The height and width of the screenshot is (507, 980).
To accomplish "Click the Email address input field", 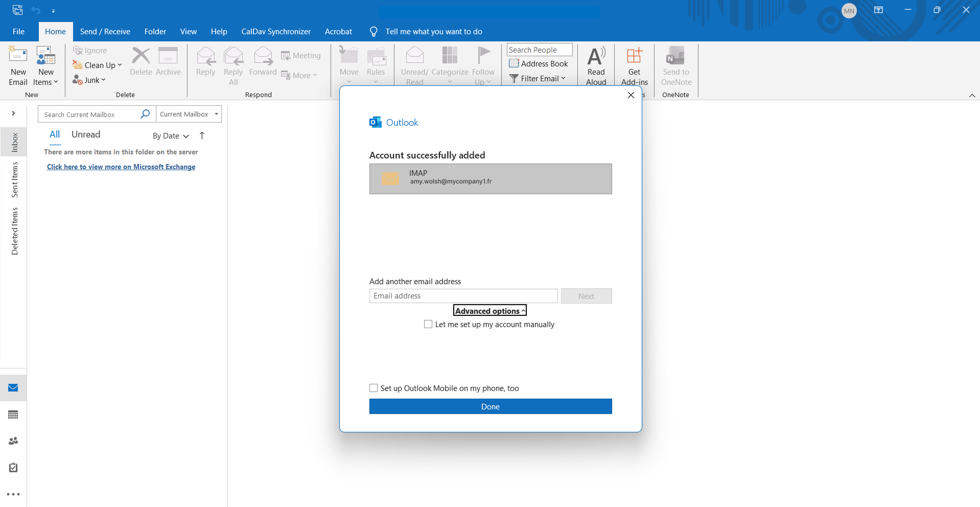I will click(463, 296).
